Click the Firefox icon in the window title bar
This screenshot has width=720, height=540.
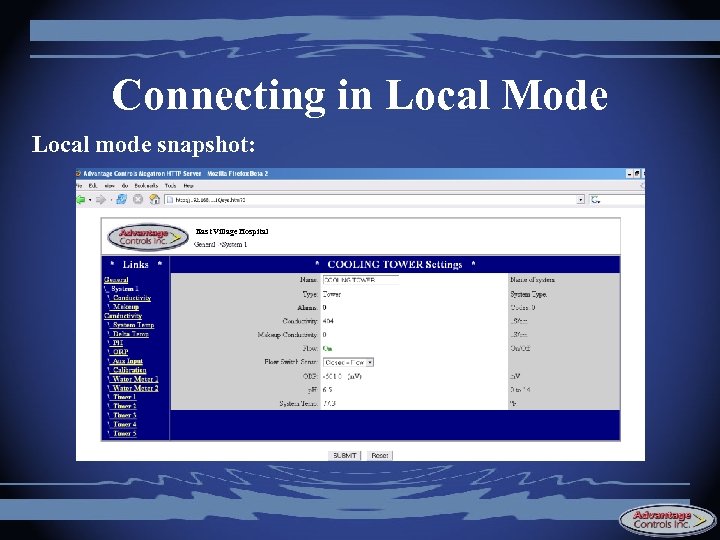[x=79, y=174]
